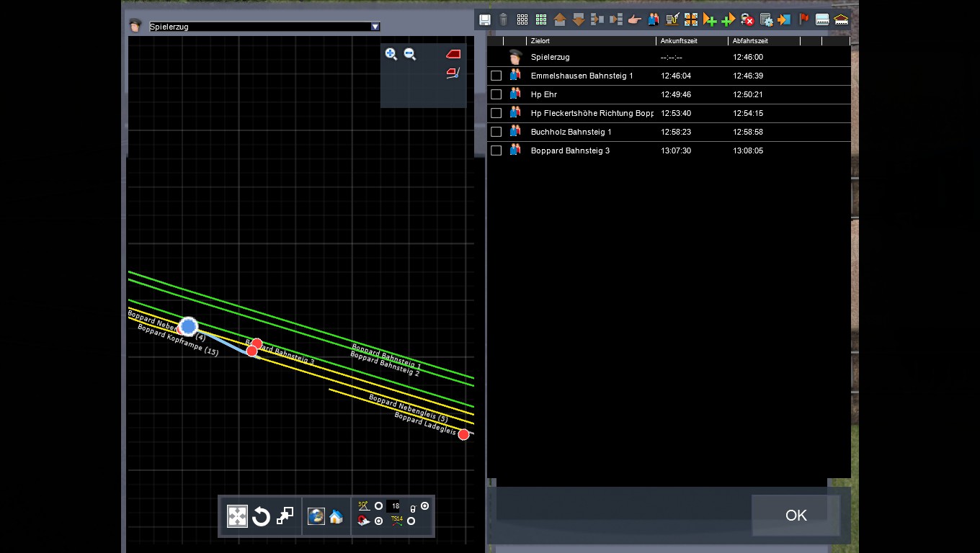Viewport: 980px width, 553px height.
Task: Zoom out on the track map
Action: point(410,54)
